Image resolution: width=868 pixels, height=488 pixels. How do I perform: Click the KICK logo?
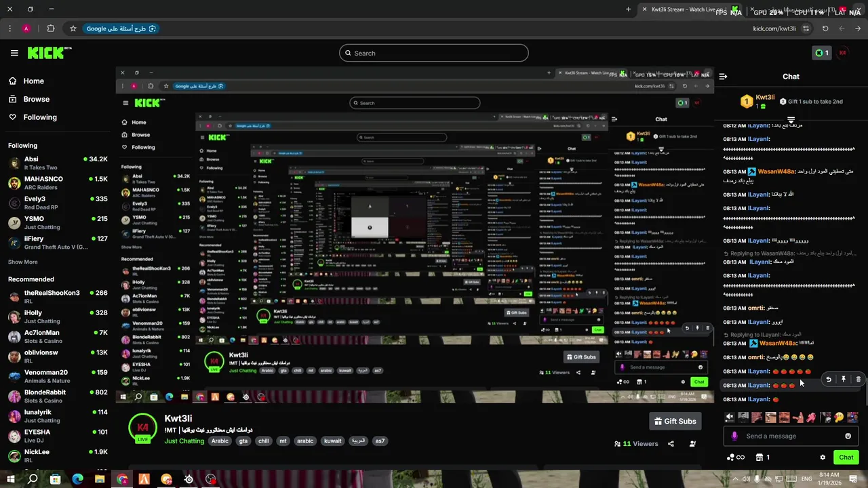(x=49, y=53)
